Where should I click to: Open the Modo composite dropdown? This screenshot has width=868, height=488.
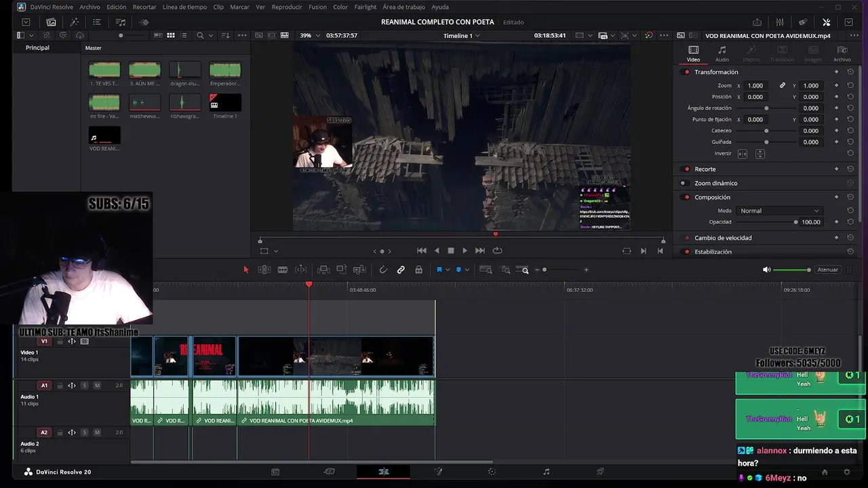(x=779, y=211)
